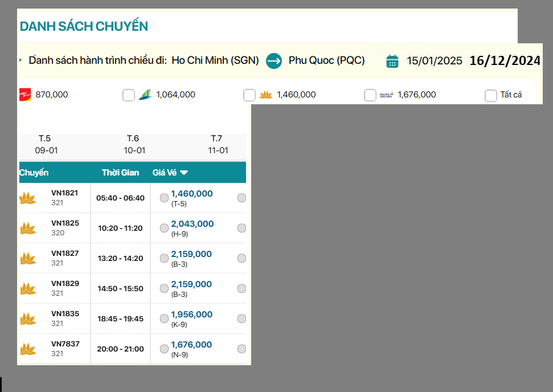
Task: Switch to the T.7 11-01 date tab
Action: 218,145
